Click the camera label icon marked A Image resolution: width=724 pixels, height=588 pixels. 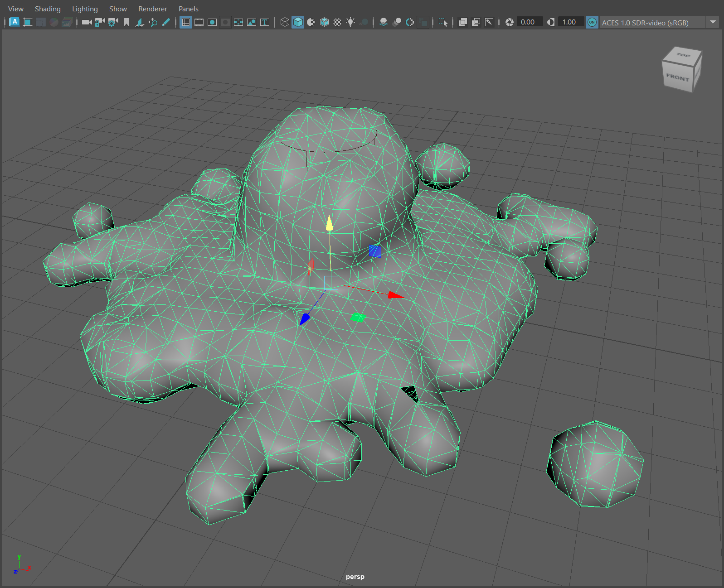(x=15, y=22)
